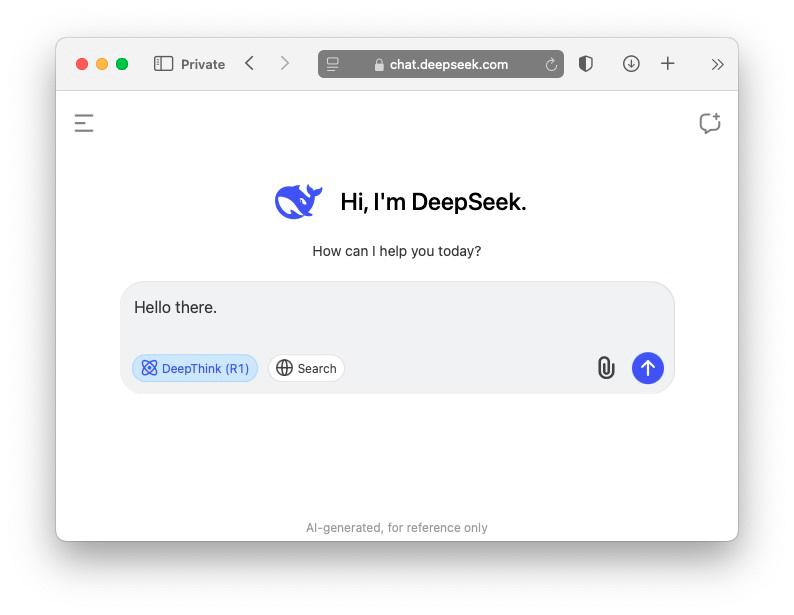Show the Safari sidebar panel icon
This screenshot has height=615, width=794.
point(163,64)
